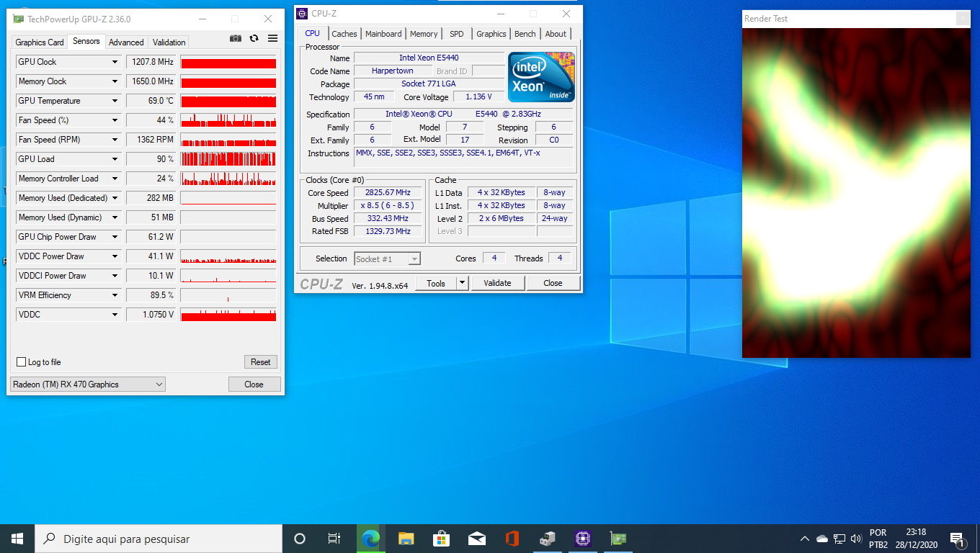Screen dimensions: 980x553
Task: Click the Core Speed 2825.67 MHz value
Action: 388,193
